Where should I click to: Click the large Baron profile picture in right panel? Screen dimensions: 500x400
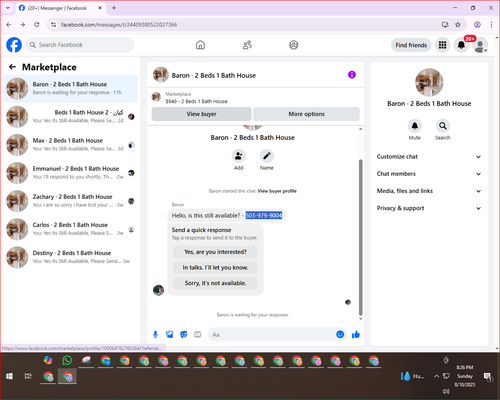click(429, 82)
